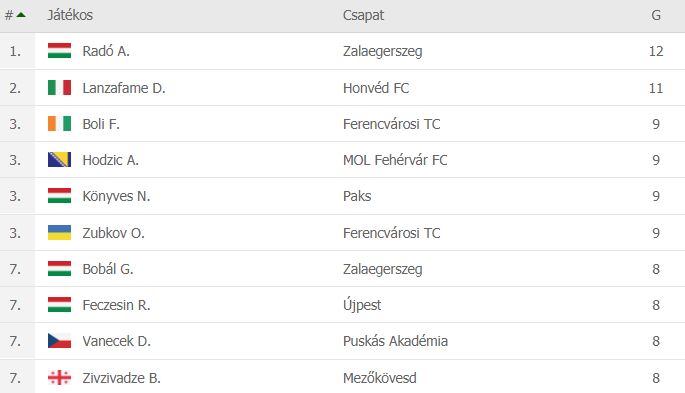Open player Radó A. profile
Image resolution: width=685 pixels, height=393 pixels.
tap(106, 51)
